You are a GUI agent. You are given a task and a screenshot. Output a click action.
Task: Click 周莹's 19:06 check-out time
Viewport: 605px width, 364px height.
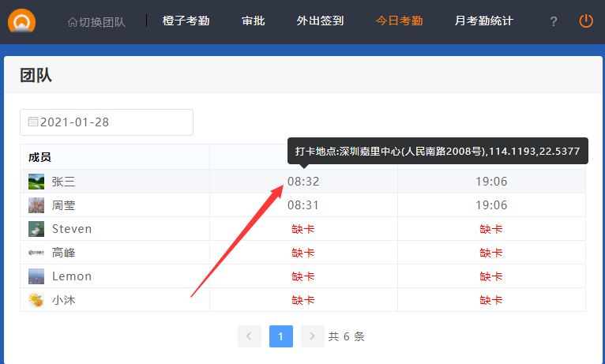pos(491,205)
